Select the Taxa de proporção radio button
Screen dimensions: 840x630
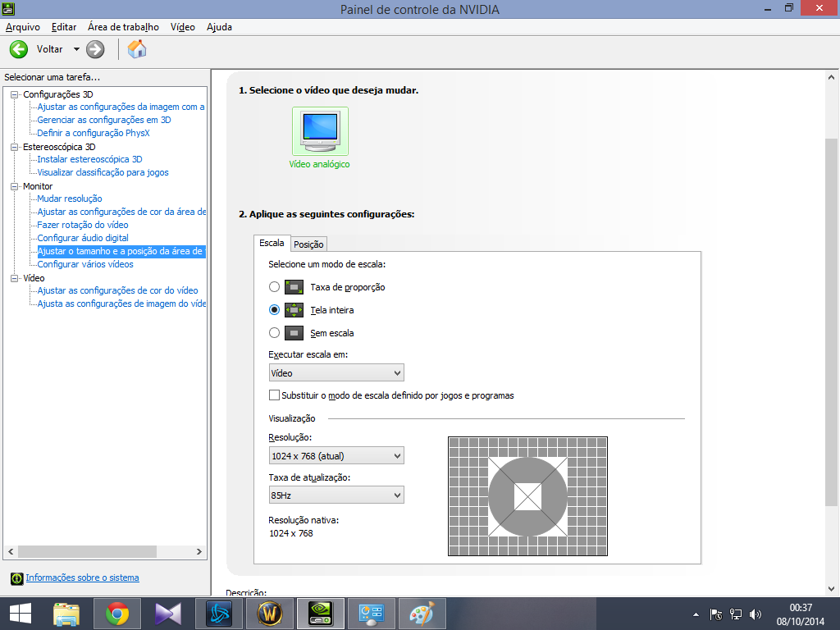(x=274, y=287)
